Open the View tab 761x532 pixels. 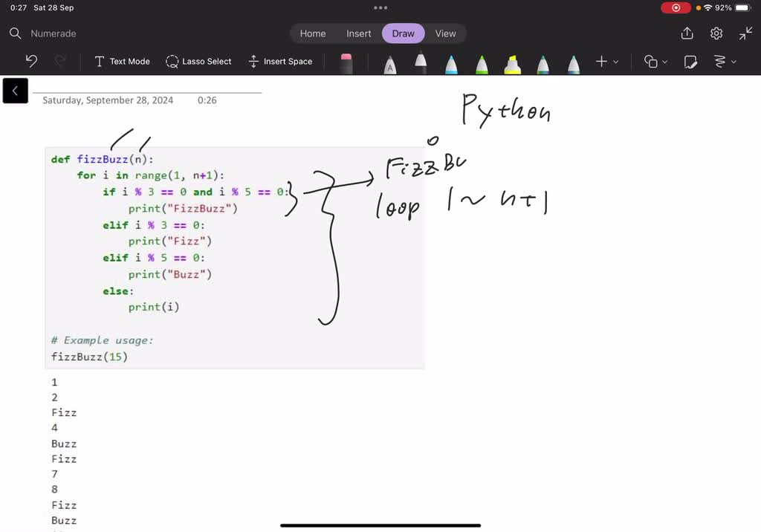tap(445, 33)
